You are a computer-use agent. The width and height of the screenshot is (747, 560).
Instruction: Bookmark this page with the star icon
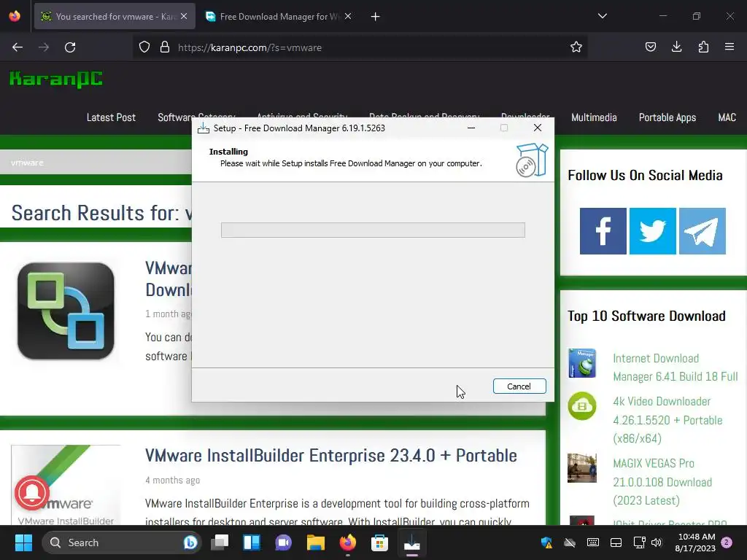[x=576, y=47]
